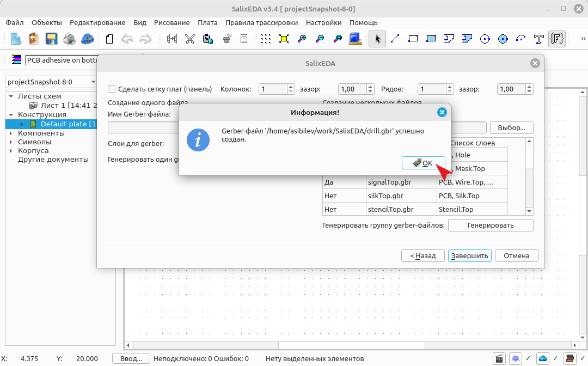Go back with '< Назад' button
588x366 pixels.
(x=422, y=256)
